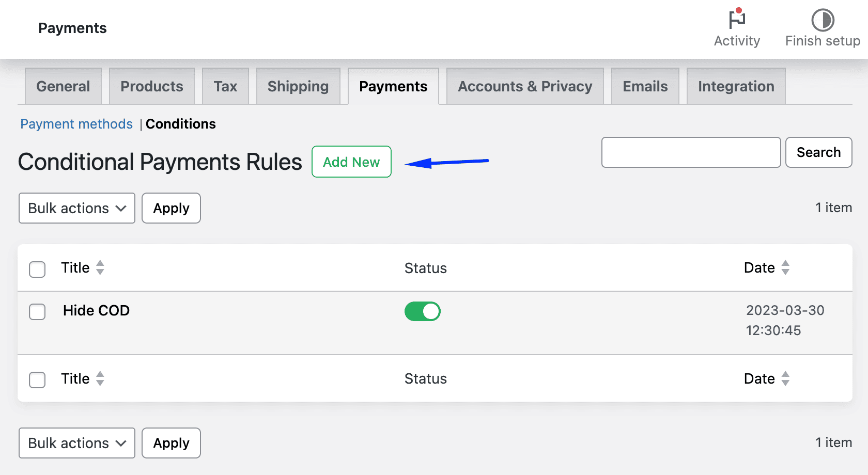This screenshot has width=868, height=475.
Task: Switch to the Shipping tab
Action: [298, 86]
